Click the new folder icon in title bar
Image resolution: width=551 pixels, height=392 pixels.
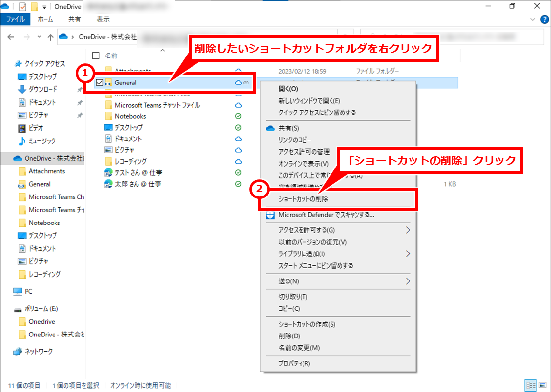pos(34,7)
